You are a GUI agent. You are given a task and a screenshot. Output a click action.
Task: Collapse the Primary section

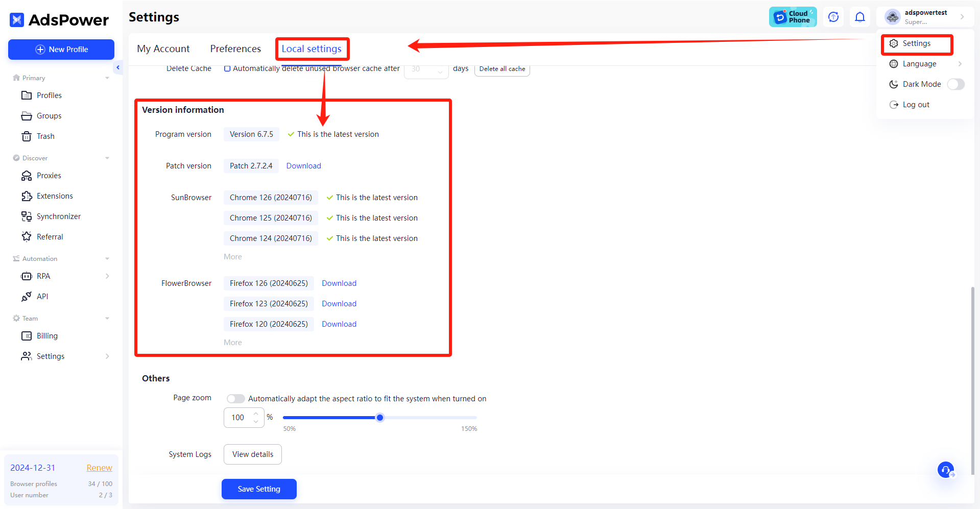(107, 78)
